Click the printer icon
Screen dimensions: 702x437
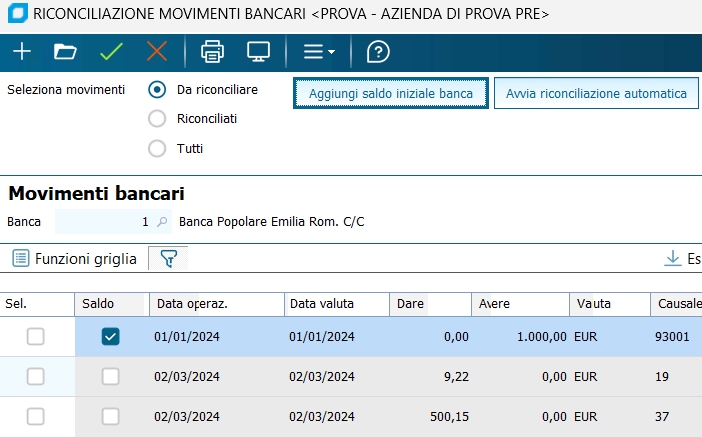point(212,51)
